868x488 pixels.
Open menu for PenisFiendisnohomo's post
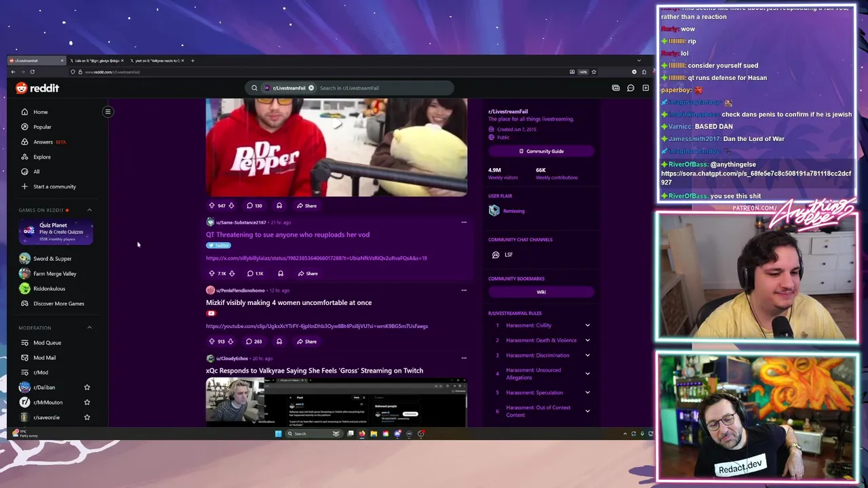(464, 290)
